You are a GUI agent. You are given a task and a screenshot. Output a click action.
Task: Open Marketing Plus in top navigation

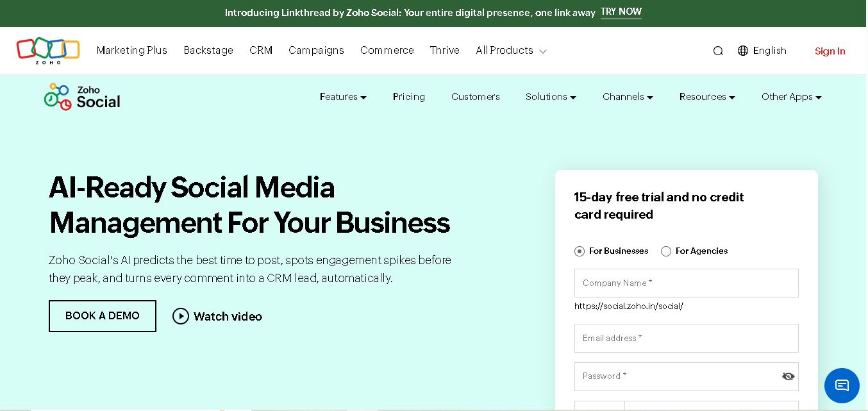[132, 51]
